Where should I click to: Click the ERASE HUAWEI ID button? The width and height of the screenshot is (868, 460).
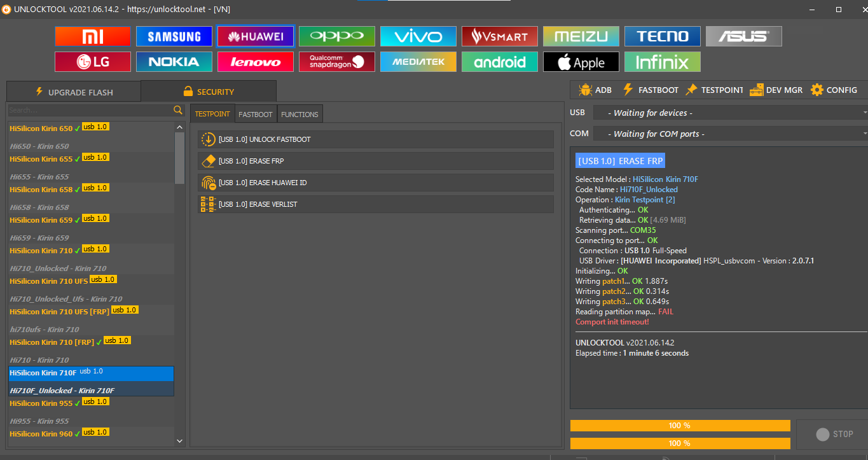375,183
